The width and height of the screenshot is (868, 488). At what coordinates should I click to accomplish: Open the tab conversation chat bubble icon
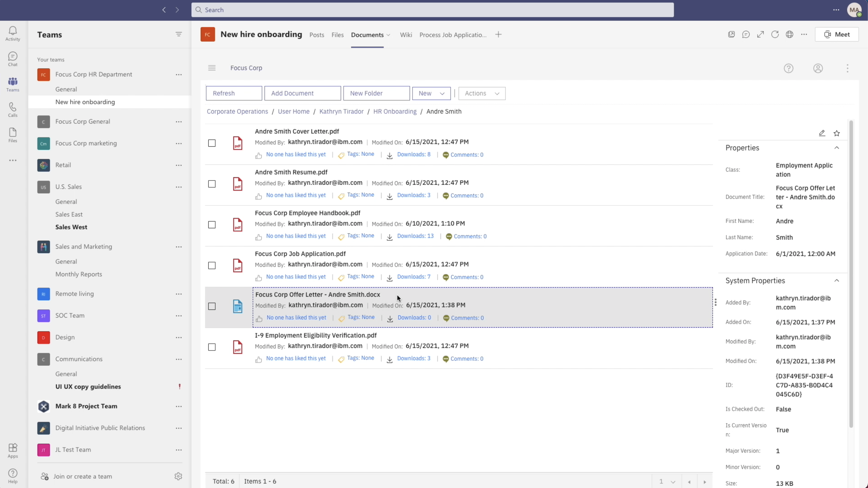(x=746, y=34)
